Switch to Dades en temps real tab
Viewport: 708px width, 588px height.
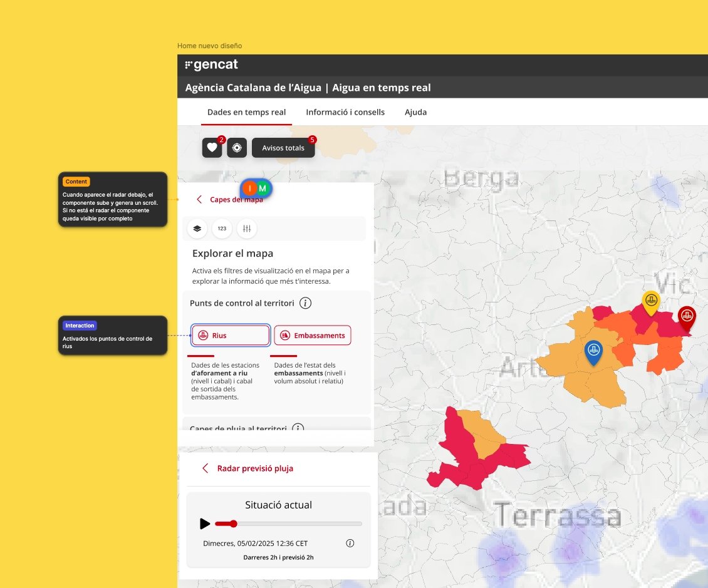point(246,112)
